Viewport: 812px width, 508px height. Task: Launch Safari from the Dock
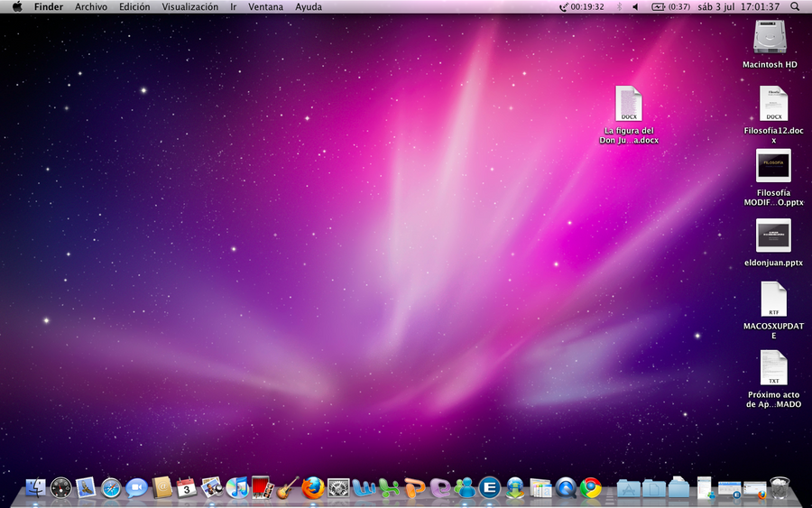(111, 488)
